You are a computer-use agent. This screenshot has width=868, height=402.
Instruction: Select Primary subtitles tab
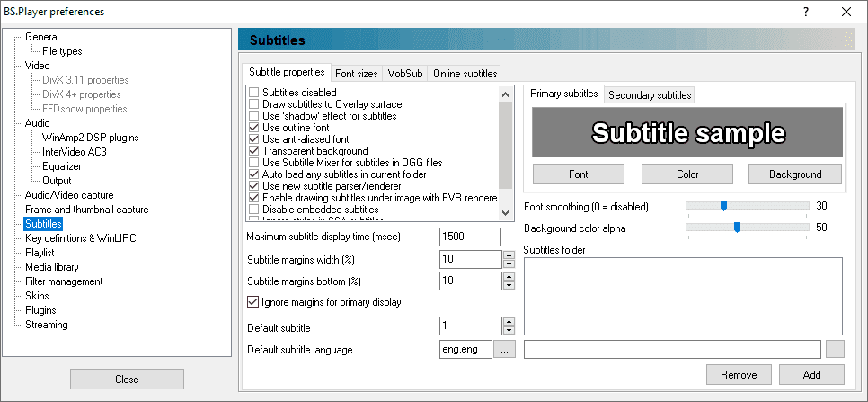pyautogui.click(x=564, y=94)
